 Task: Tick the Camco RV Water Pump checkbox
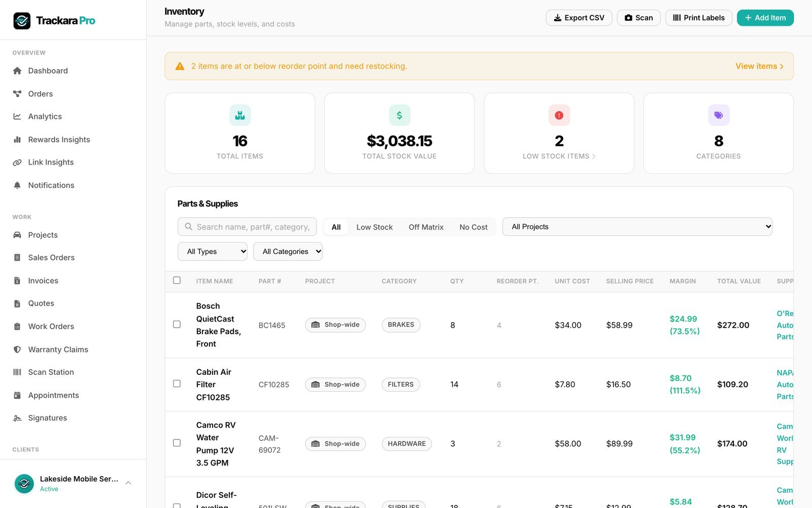click(x=177, y=443)
